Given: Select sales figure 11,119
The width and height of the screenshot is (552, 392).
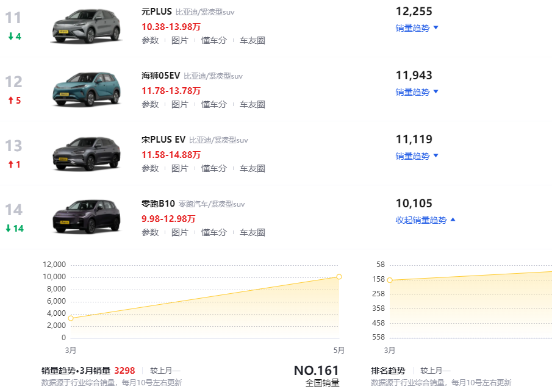Looking at the screenshot, I should [414, 140].
